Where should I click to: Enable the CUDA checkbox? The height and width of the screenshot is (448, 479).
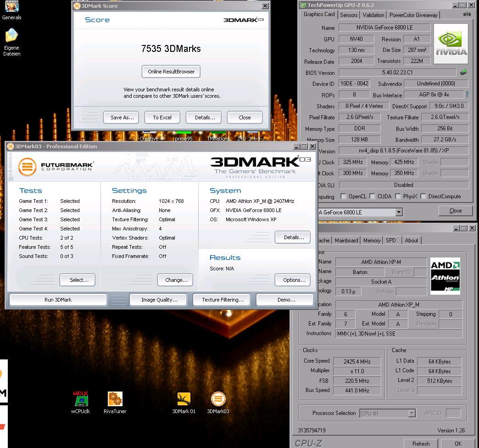pyautogui.click(x=373, y=196)
